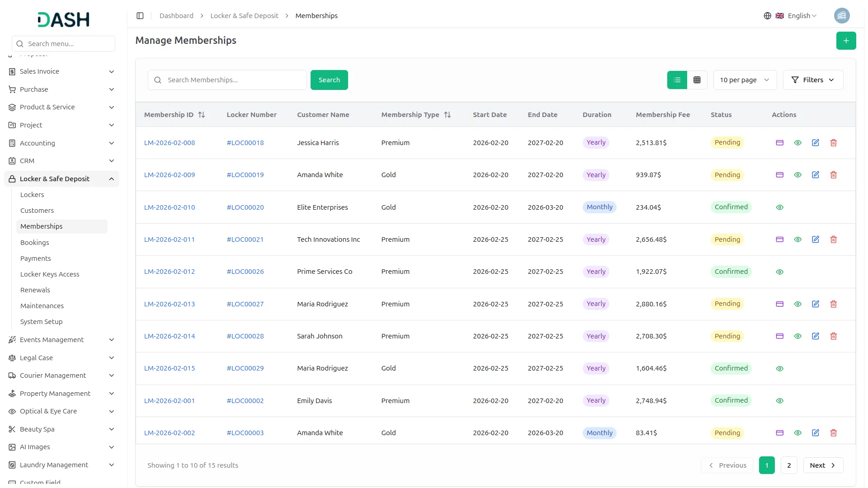Click the globe language icon in header
Viewport: 868px width, 488px height.
coord(767,15)
